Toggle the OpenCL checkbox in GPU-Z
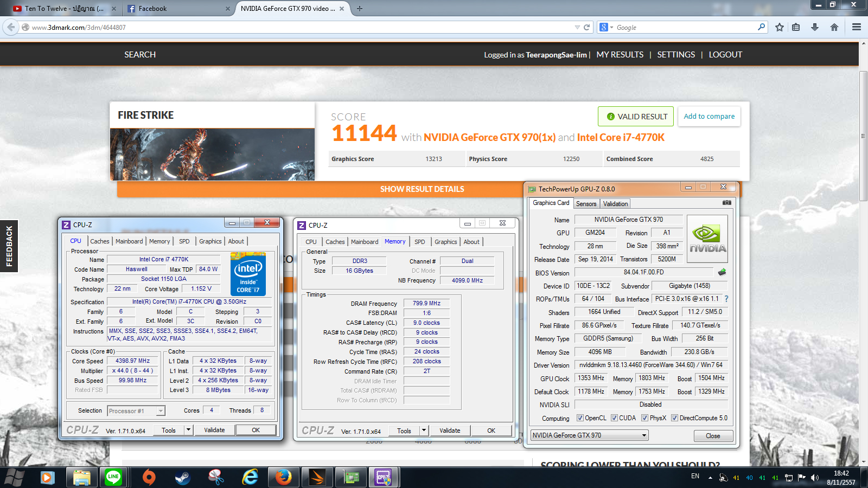Image resolution: width=868 pixels, height=488 pixels. click(x=580, y=418)
